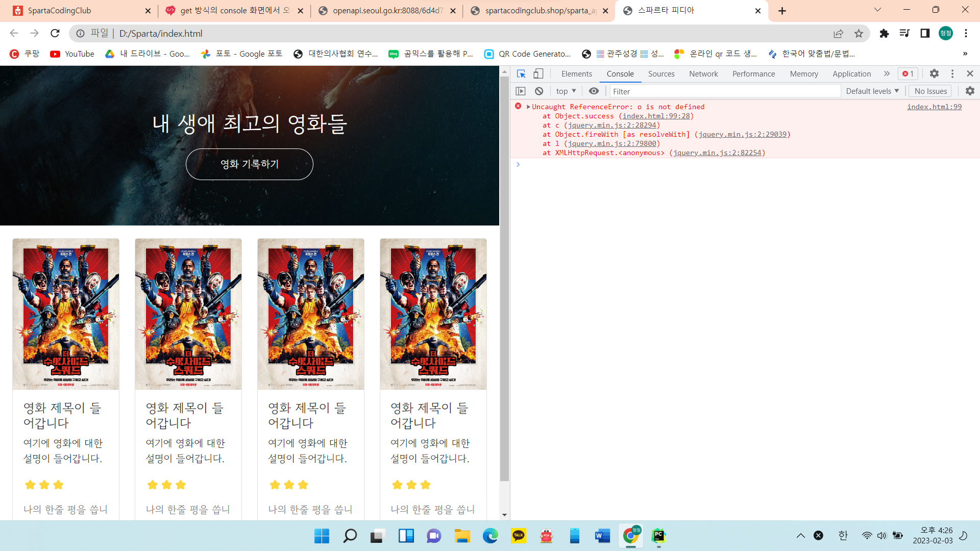Open File Explorer from taskbar
This screenshot has width=980, height=551.
click(462, 536)
